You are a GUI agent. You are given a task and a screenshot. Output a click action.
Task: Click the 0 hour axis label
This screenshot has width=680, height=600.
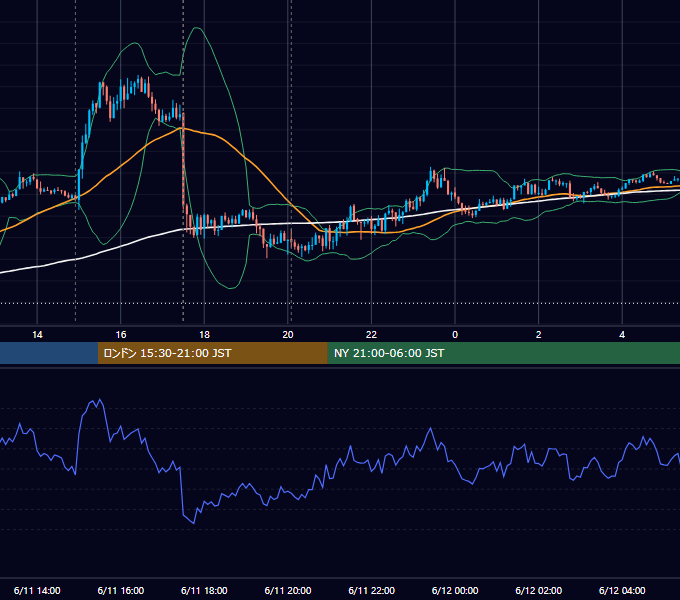point(455,335)
